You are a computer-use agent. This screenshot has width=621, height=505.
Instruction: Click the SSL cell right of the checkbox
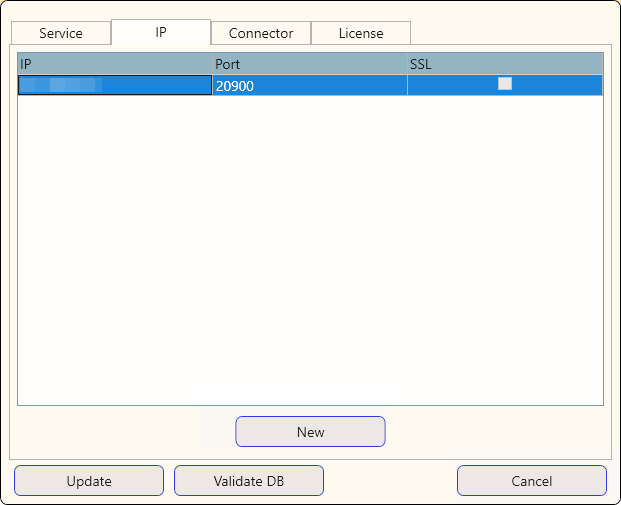point(560,86)
